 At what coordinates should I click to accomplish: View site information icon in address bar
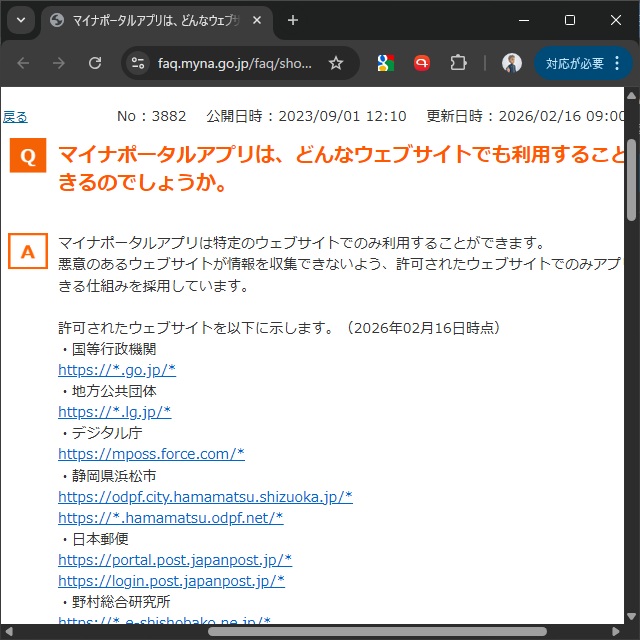(138, 63)
